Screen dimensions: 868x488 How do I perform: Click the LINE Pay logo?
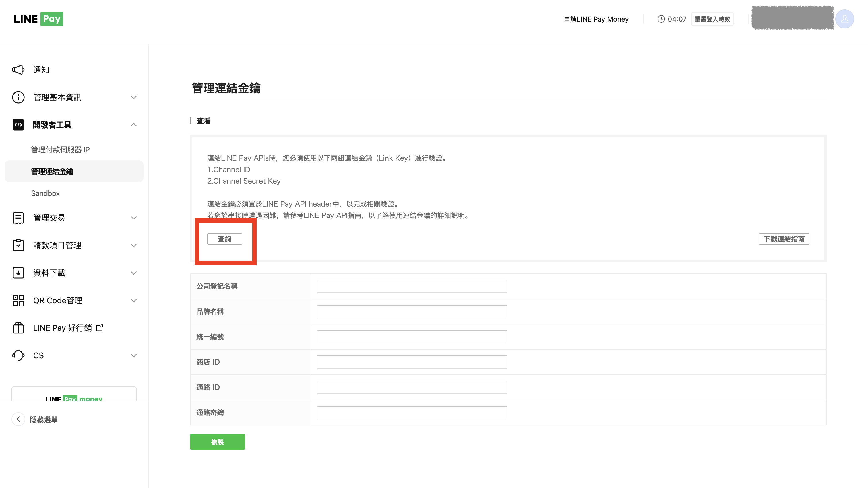[x=38, y=19]
